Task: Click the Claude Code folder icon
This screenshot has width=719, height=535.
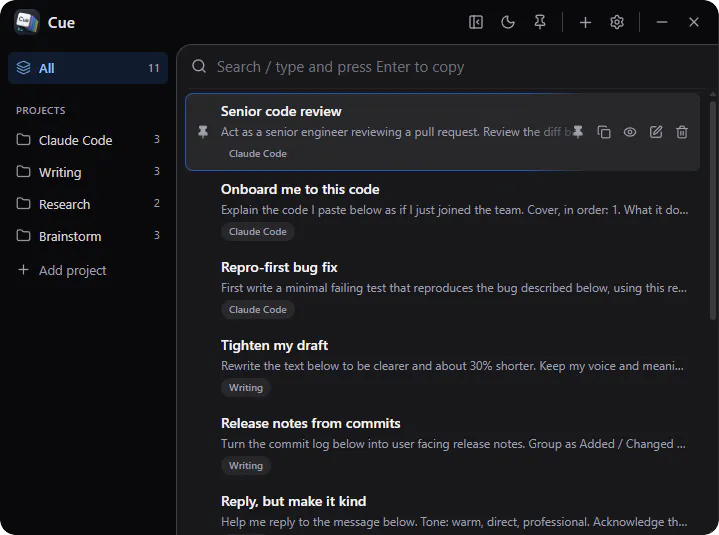Action: (x=23, y=139)
